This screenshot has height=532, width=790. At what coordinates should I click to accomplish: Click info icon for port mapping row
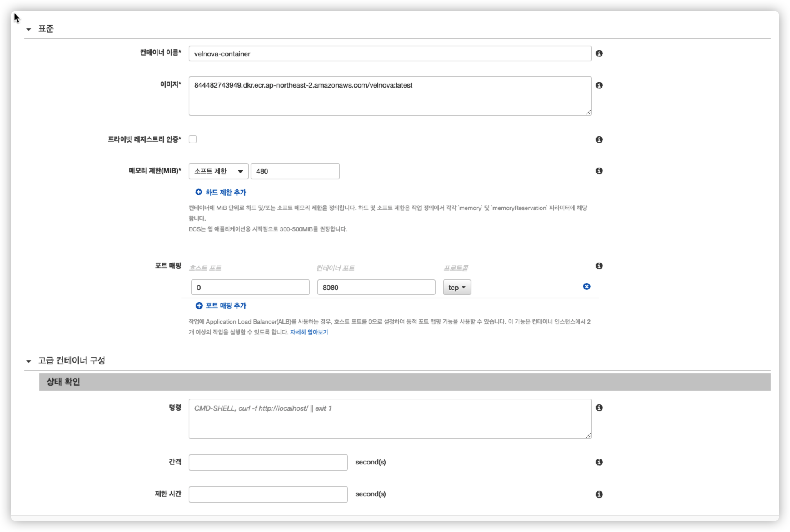pos(599,266)
